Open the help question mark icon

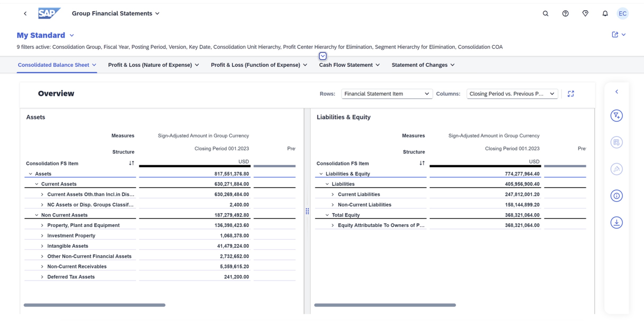coord(565,14)
